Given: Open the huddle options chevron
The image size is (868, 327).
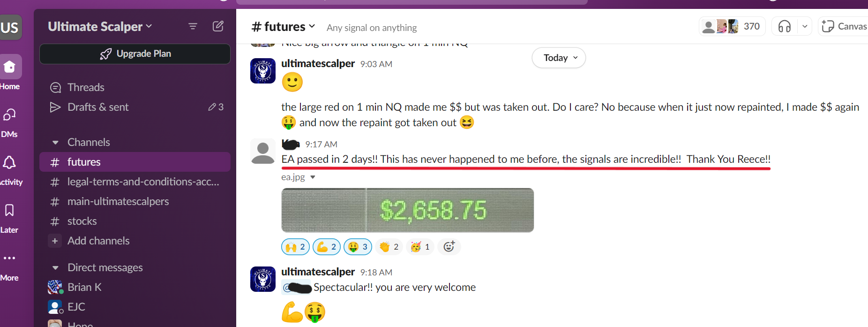Looking at the screenshot, I should coord(805,26).
